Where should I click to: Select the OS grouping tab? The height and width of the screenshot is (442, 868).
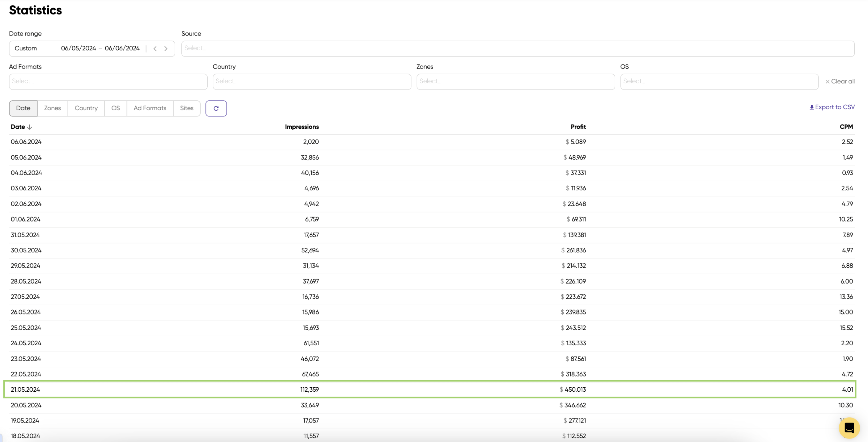pyautogui.click(x=116, y=108)
